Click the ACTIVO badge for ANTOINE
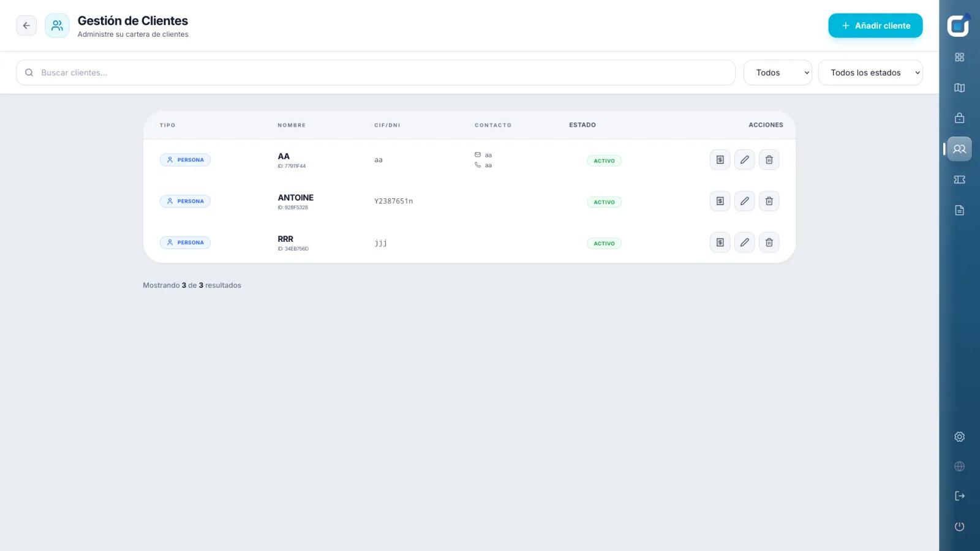Image resolution: width=980 pixels, height=551 pixels. click(x=604, y=202)
